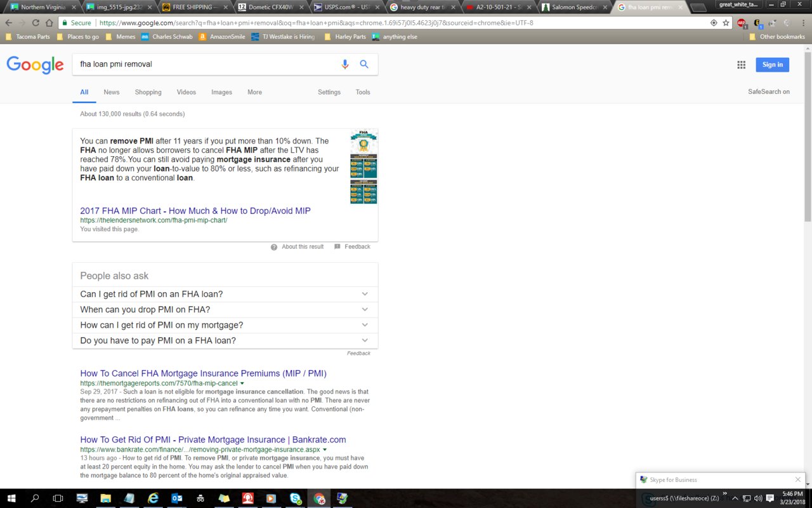Open the 'TJ Westlake is Hiring' bookmark
Viewport: 812px width, 508px height.
[282, 37]
